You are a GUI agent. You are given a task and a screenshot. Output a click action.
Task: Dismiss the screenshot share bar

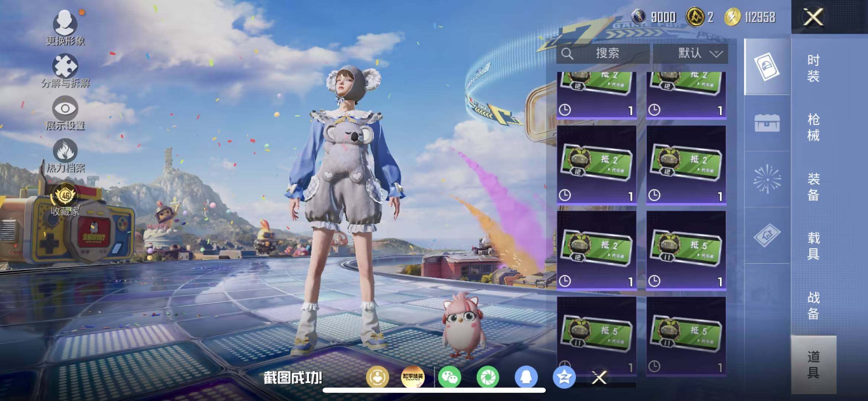click(x=599, y=378)
